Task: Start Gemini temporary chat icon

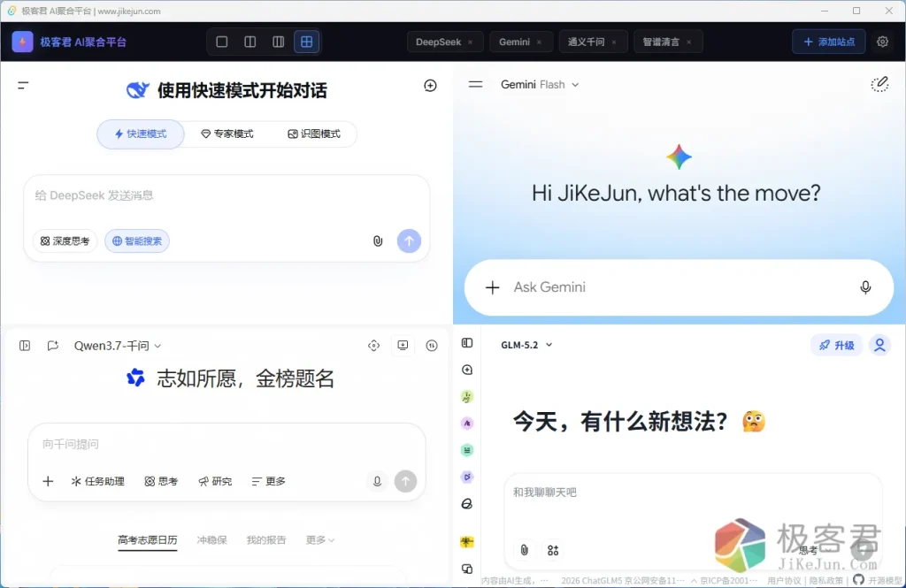Action: point(879,84)
